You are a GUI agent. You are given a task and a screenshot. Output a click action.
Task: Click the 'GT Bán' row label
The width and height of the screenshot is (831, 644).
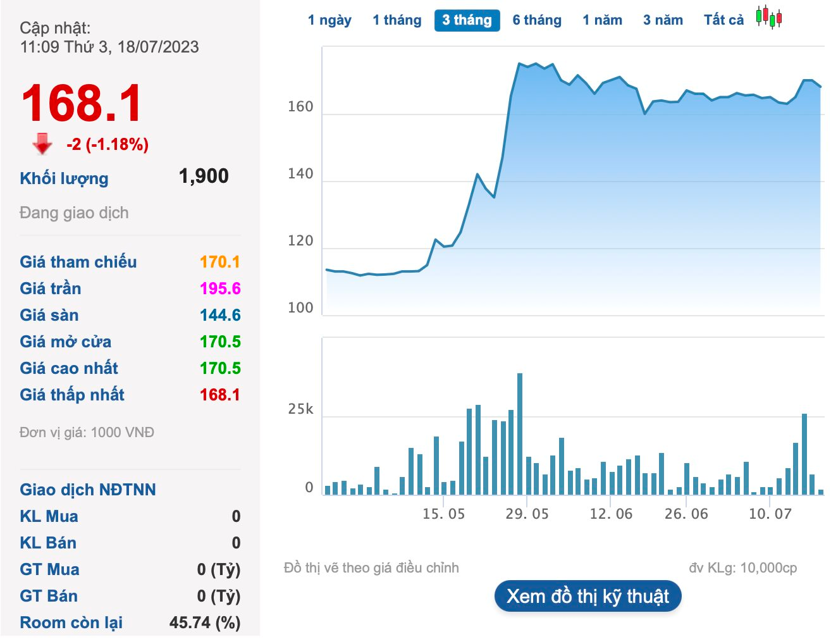tap(49, 596)
